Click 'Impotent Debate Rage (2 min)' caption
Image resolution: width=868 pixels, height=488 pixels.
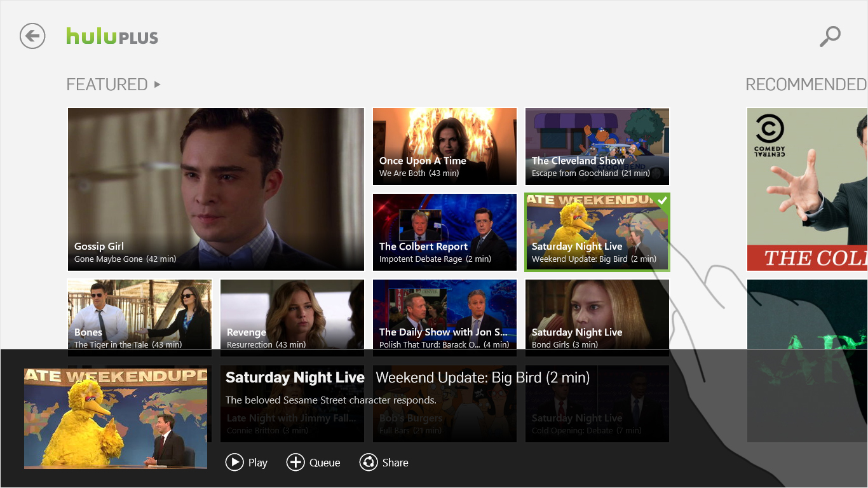435,259
